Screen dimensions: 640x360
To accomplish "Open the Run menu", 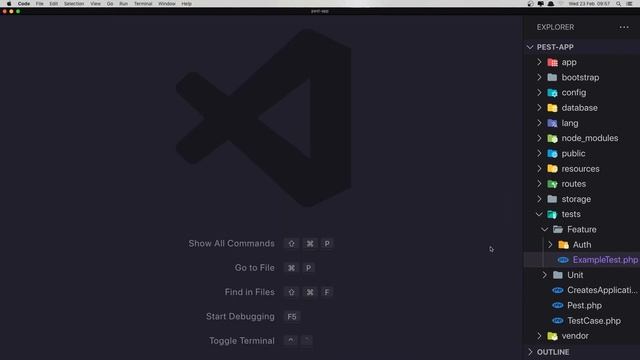I will point(124,4).
